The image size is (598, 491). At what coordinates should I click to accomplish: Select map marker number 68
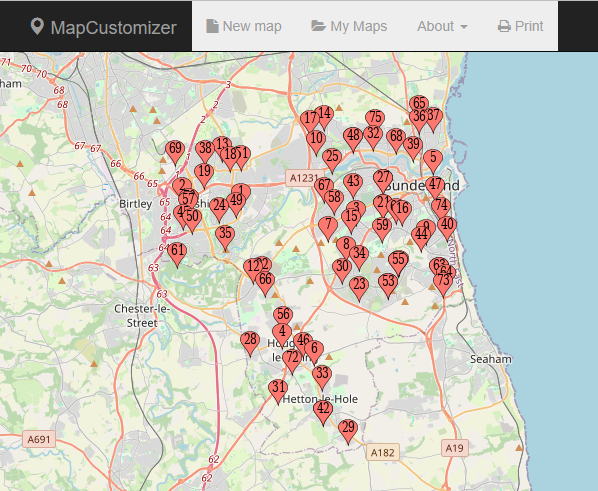pos(396,138)
